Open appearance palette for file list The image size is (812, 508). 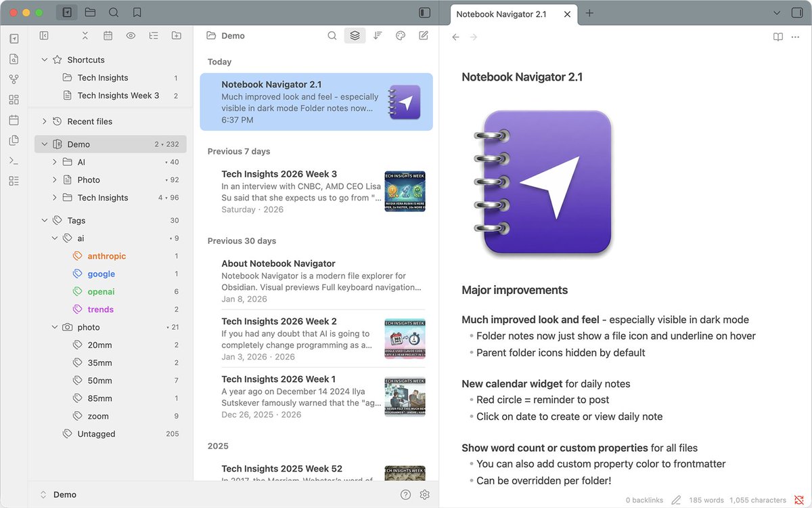click(x=401, y=36)
